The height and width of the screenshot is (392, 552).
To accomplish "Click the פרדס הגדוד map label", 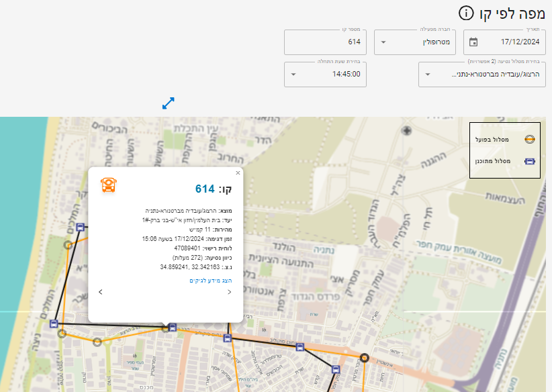I will (316, 297).
